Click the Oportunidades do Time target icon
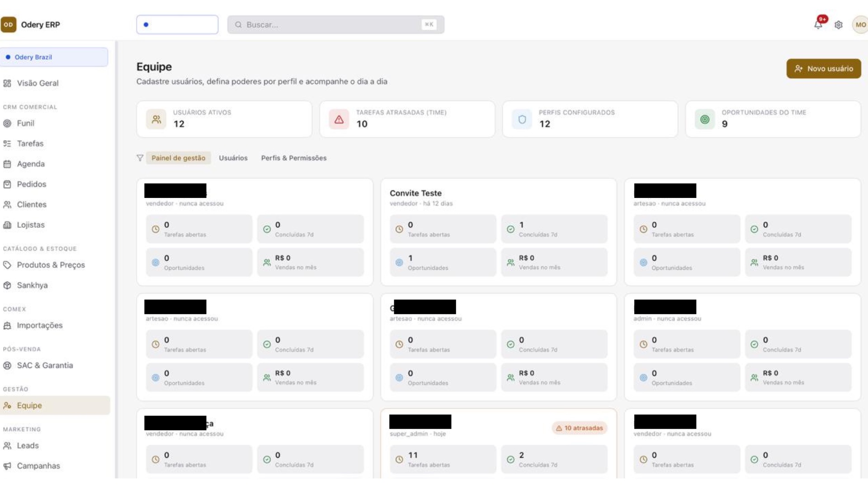 click(x=705, y=119)
